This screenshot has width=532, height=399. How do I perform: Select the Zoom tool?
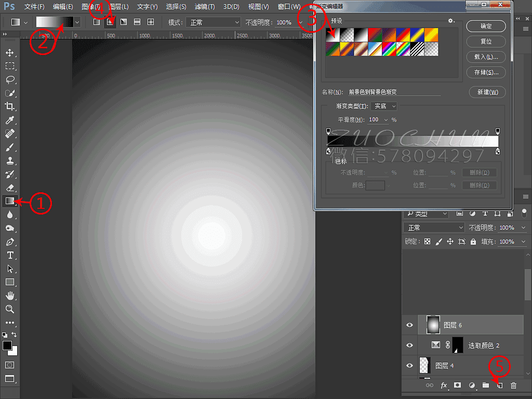click(10, 309)
